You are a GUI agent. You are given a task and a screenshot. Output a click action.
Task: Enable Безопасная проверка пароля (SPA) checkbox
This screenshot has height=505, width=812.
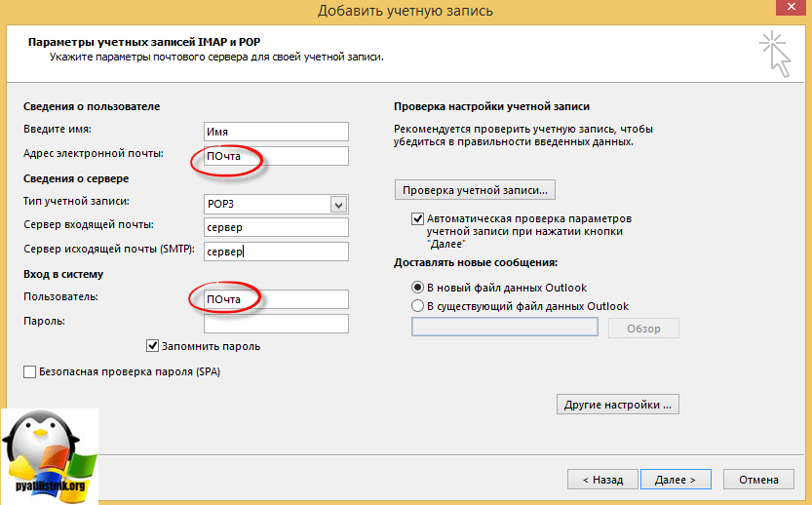coord(29,371)
